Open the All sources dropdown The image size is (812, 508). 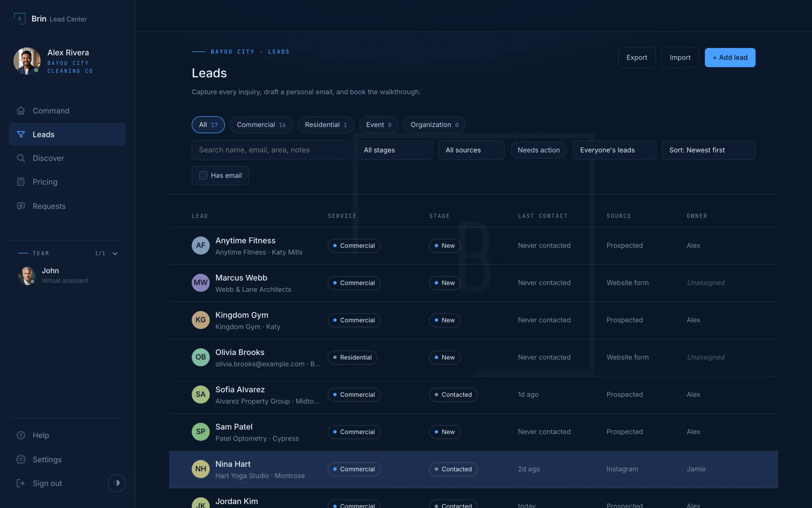[471, 150]
